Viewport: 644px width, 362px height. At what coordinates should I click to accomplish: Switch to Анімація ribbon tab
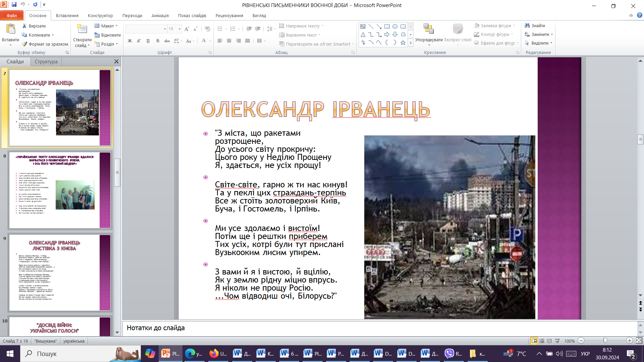coord(160,15)
